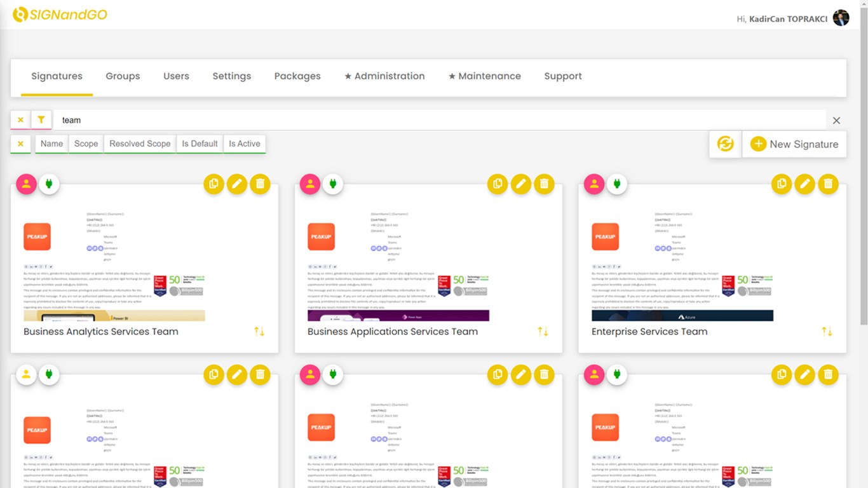Edit the Enterprise Services Team signature
The image size is (868, 488).
pos(804,184)
